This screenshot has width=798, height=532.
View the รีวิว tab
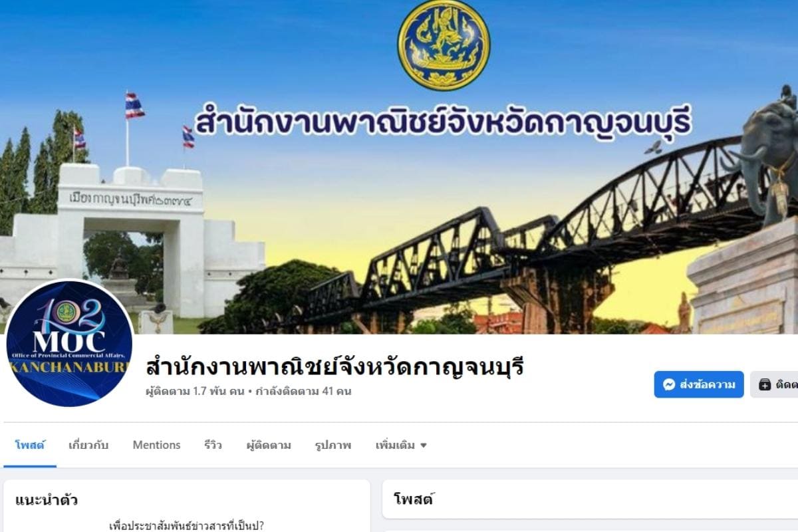pos(213,445)
